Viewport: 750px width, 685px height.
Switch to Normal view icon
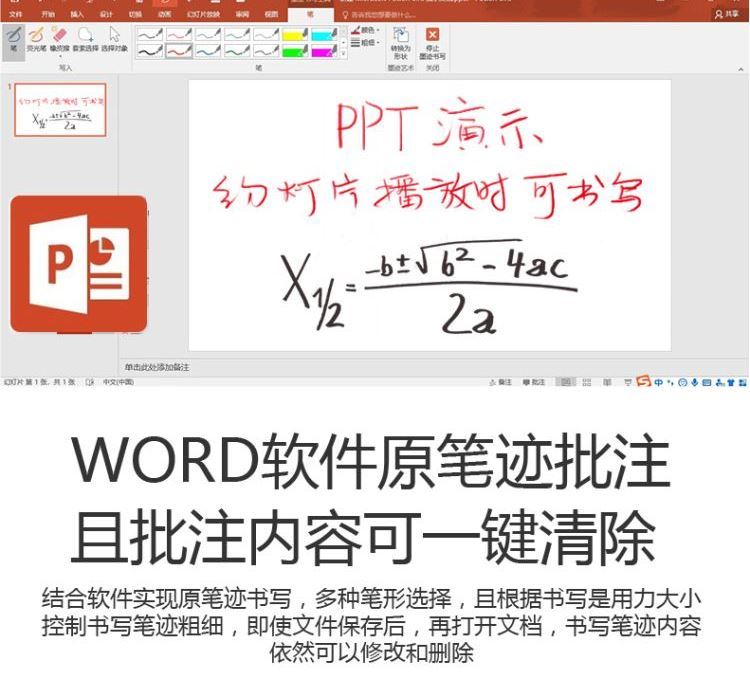(566, 382)
